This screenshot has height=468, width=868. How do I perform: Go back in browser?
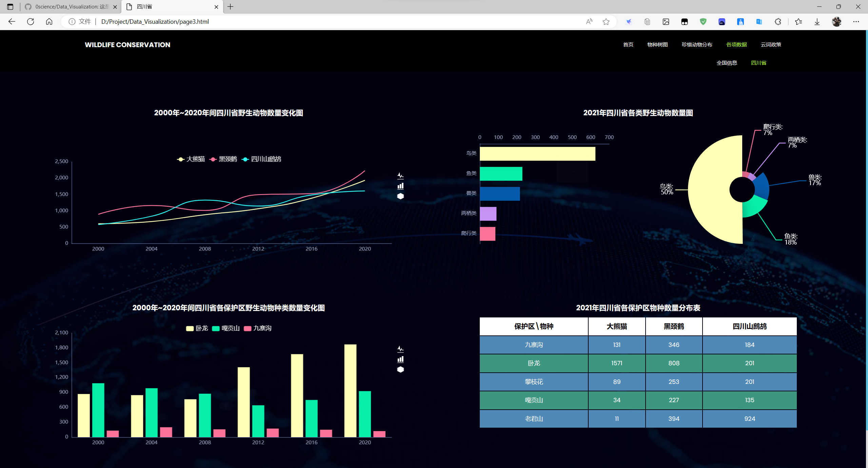(x=12, y=22)
